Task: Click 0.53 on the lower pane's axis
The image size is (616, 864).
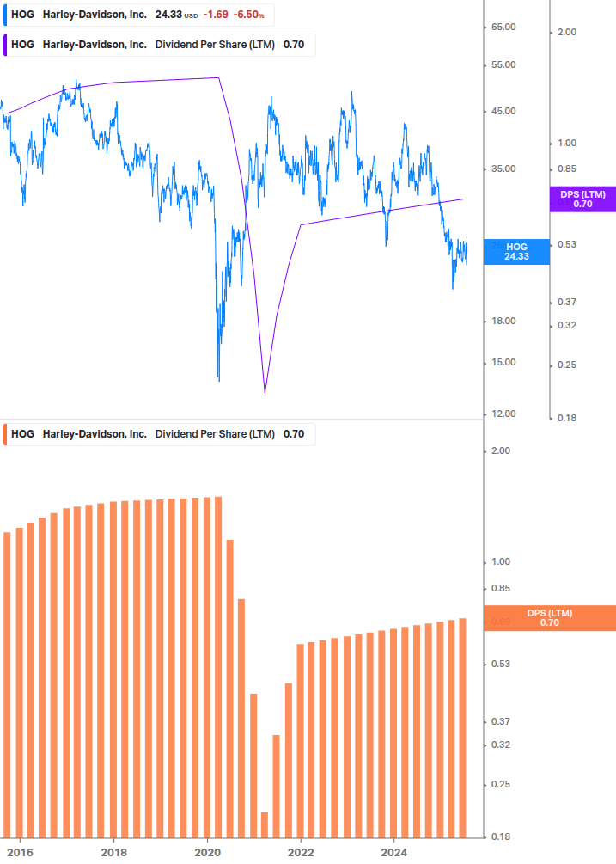Action: click(x=501, y=664)
